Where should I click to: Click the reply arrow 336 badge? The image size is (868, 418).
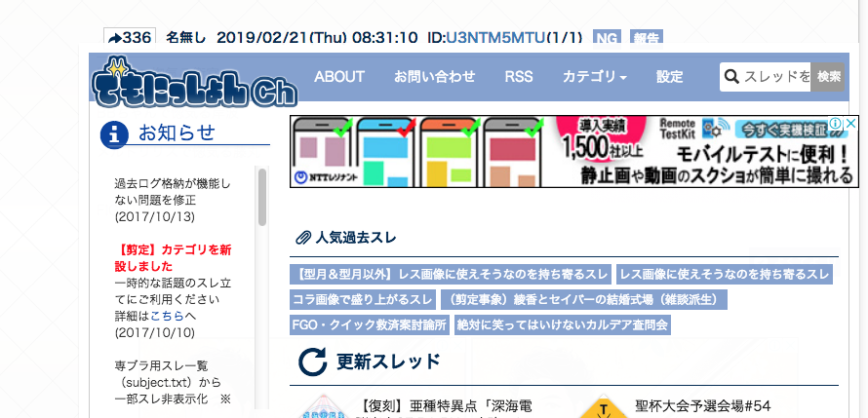click(129, 38)
